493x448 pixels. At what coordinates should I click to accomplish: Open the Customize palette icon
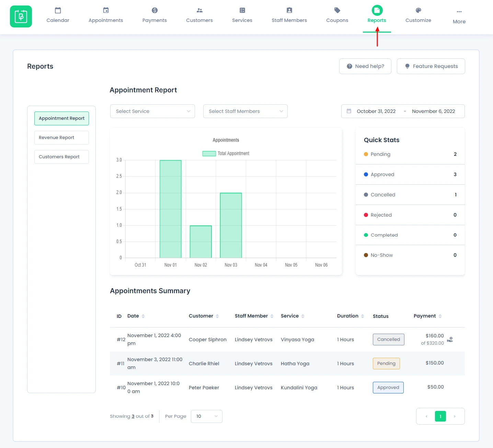(x=418, y=10)
